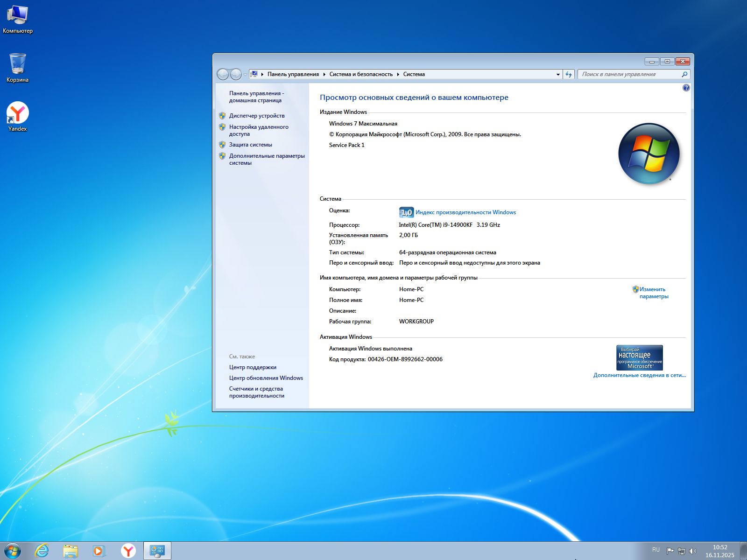Switch the RU language indicator
The width and height of the screenshot is (747, 560).
click(656, 550)
